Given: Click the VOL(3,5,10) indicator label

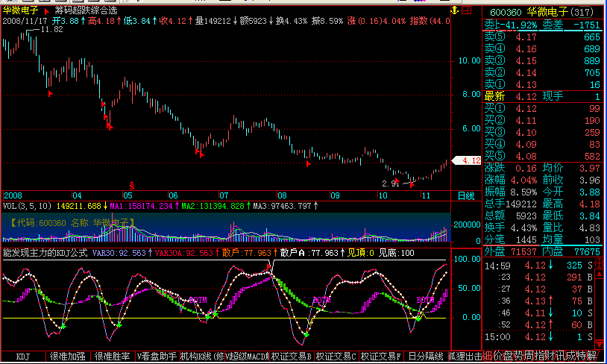Looking at the screenshot, I should tap(27, 206).
